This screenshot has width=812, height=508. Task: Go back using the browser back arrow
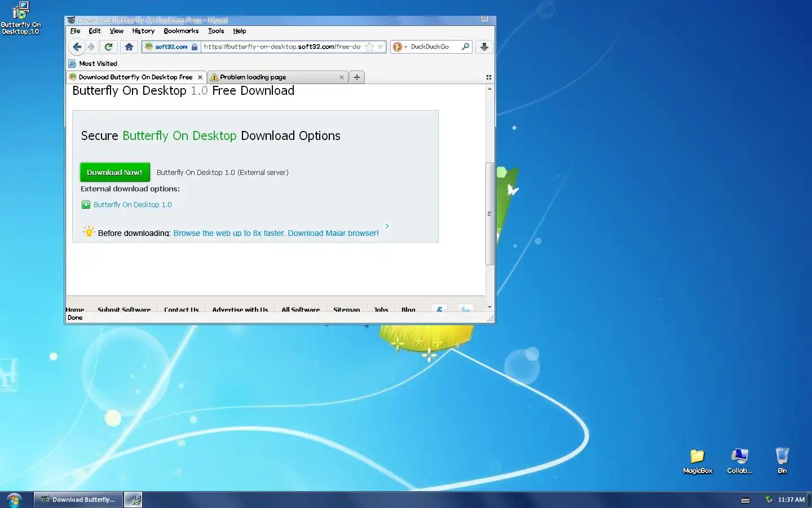77,47
